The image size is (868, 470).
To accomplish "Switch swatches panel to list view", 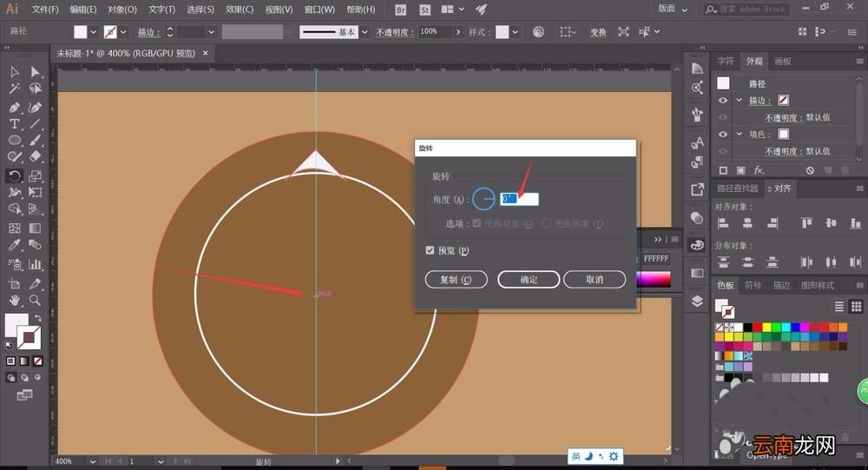I will pyautogui.click(x=839, y=307).
